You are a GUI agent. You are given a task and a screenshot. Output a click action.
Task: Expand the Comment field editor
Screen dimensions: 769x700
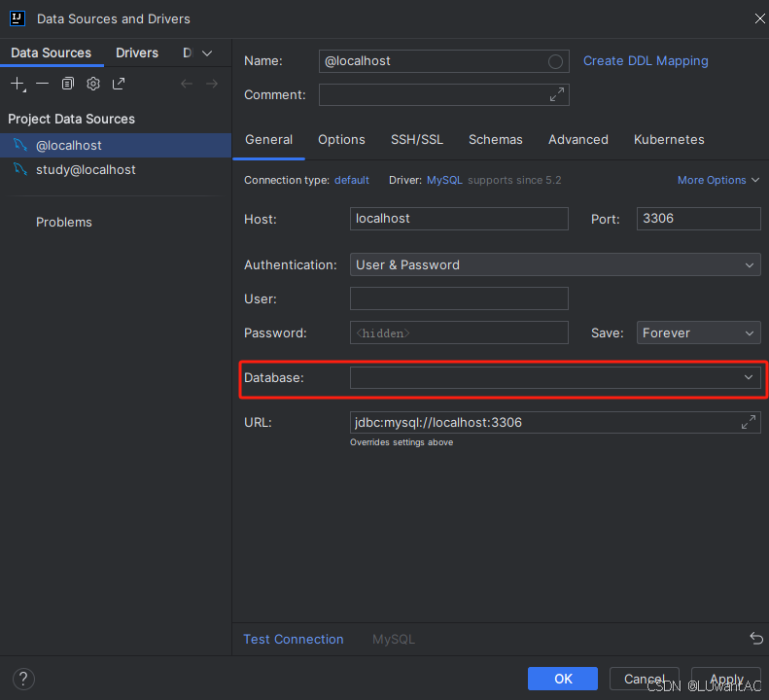pyautogui.click(x=557, y=94)
